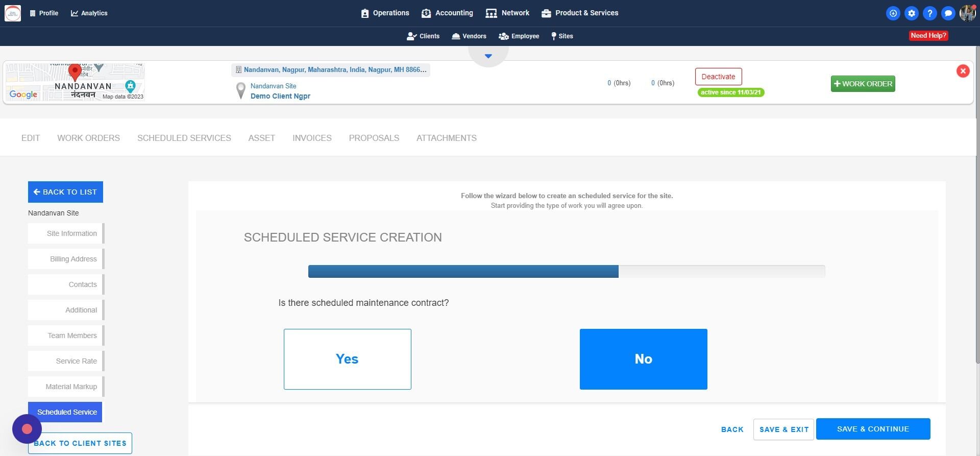Screen dimensions: 980x456
Task: Open the Nandanvan map thumbnail
Action: point(75,82)
